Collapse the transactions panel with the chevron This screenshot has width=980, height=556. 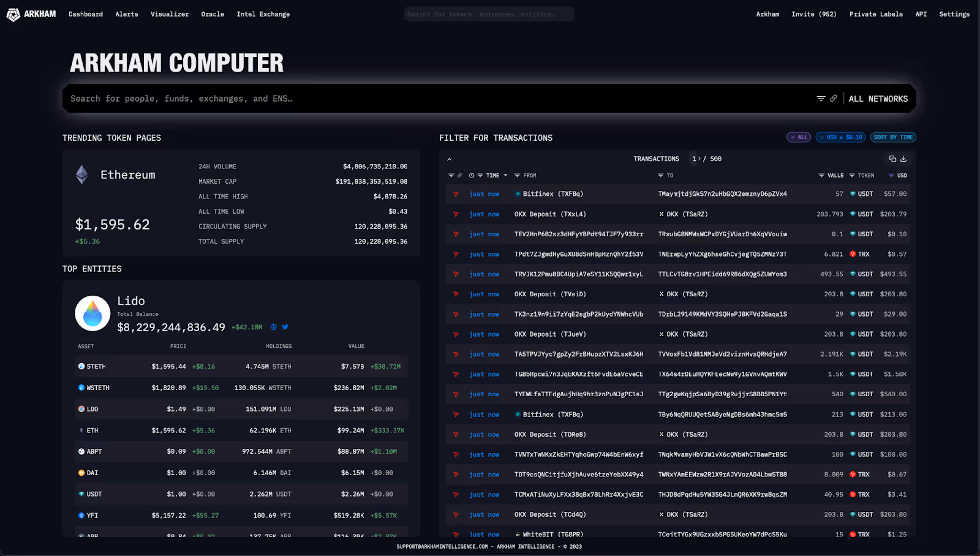point(450,159)
